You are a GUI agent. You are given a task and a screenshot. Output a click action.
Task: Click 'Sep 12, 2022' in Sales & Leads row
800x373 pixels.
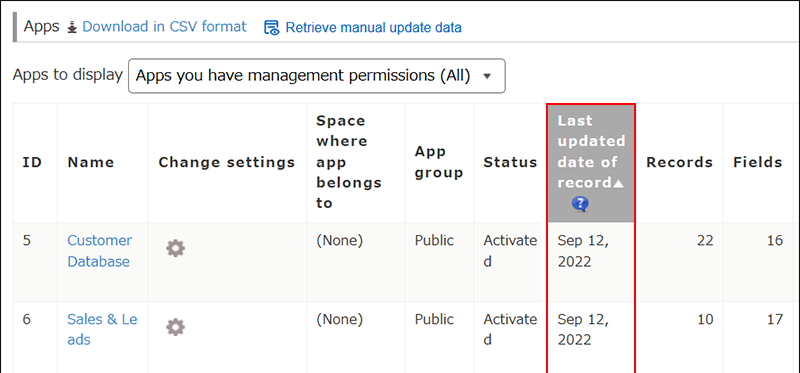pos(583,329)
